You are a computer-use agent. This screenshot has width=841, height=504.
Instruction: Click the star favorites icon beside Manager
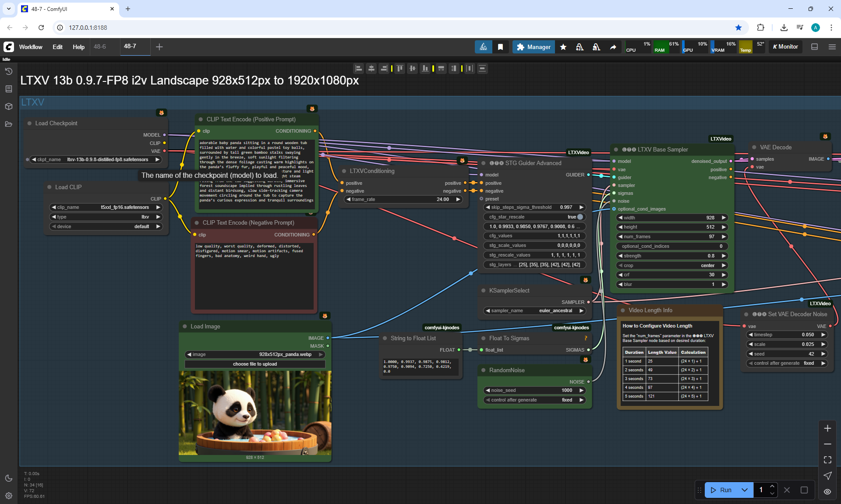point(563,47)
